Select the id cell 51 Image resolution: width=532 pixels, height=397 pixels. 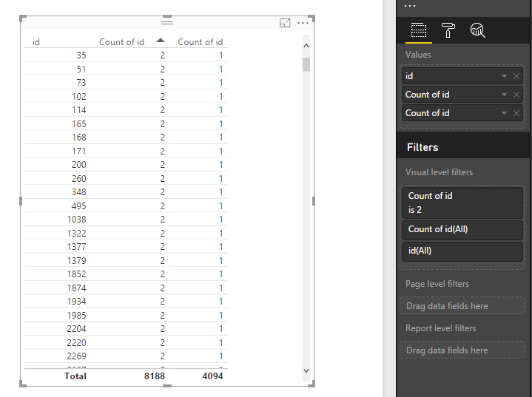tap(81, 69)
